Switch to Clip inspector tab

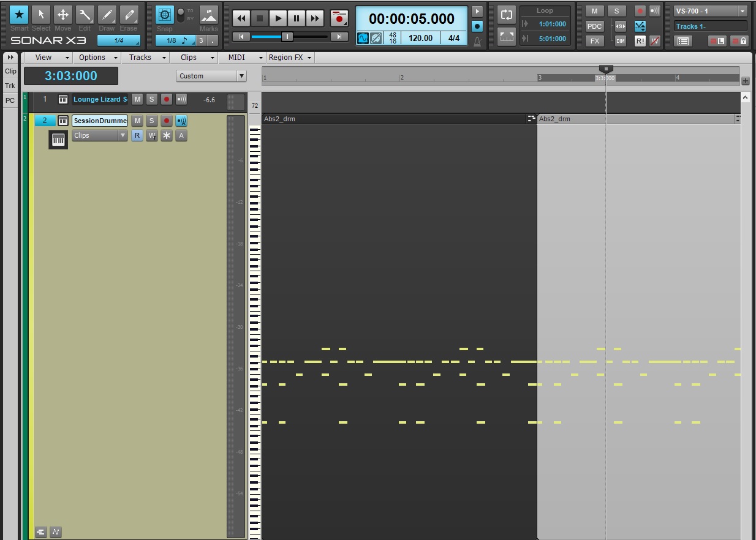point(10,71)
